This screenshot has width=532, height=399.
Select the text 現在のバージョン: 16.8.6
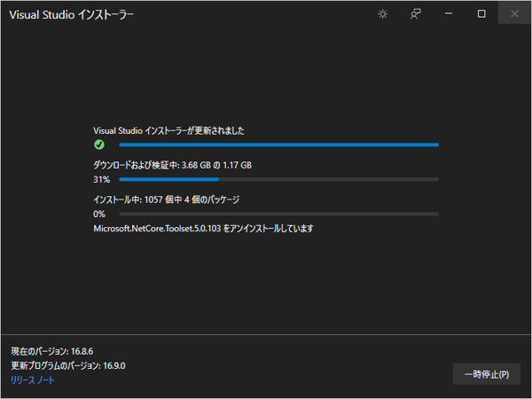pos(52,351)
